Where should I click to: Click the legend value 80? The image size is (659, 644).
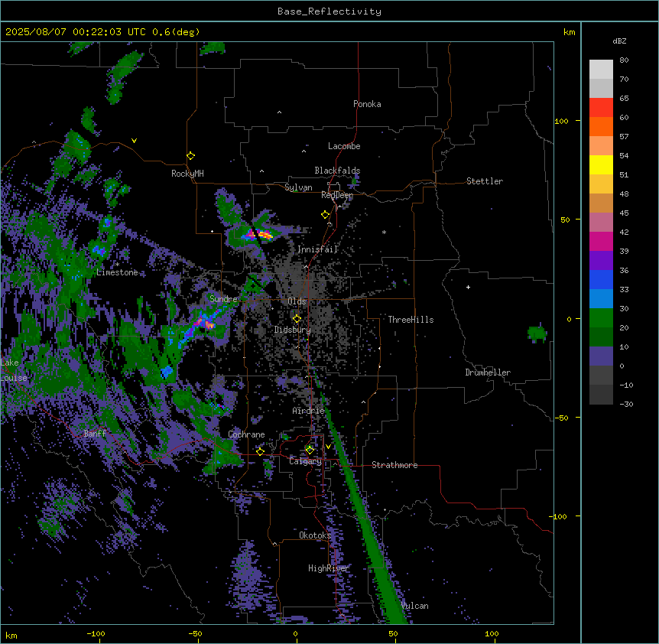pos(624,60)
